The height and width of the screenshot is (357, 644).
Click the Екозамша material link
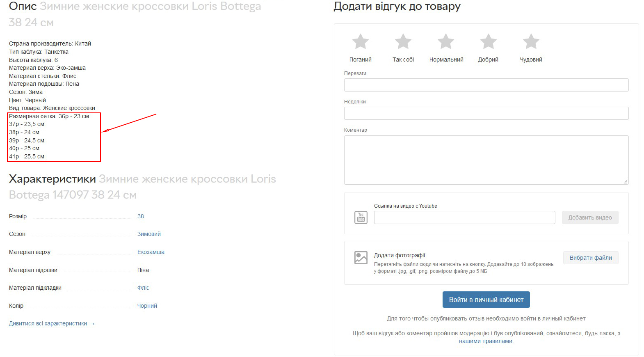point(151,252)
